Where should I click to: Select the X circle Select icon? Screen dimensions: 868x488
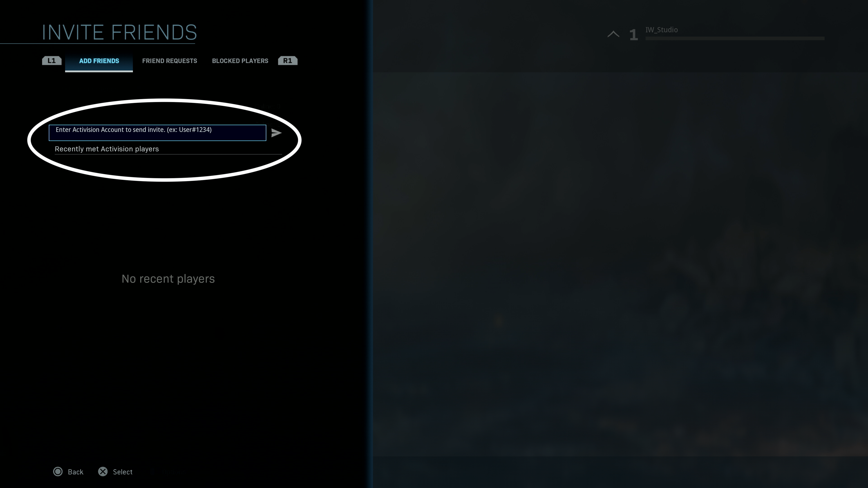(103, 471)
